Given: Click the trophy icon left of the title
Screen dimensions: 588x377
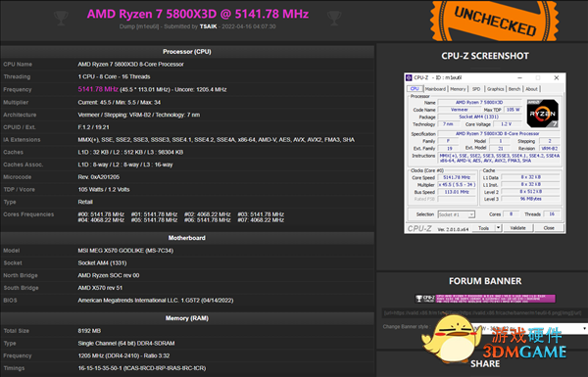Looking at the screenshot, I should coord(61,18).
